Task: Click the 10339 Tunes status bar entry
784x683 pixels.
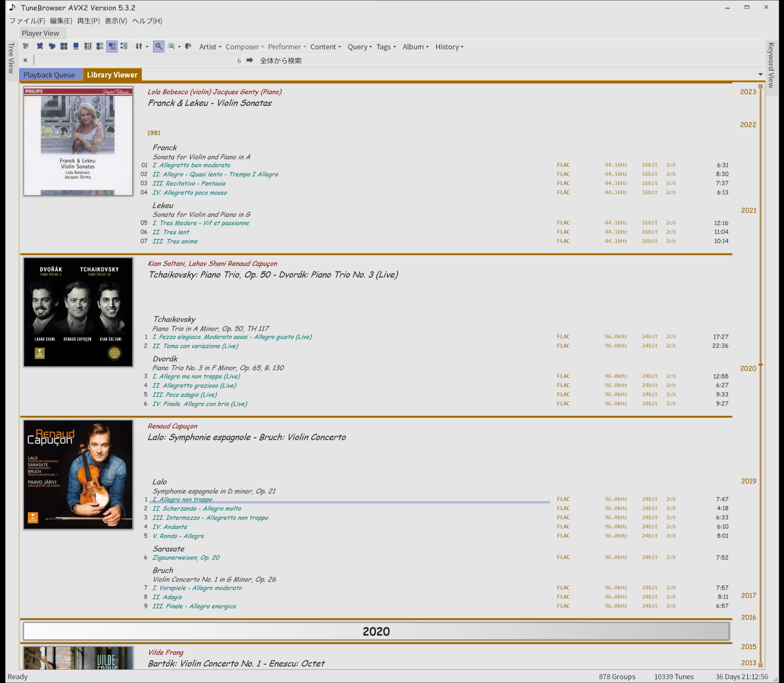Action: [x=674, y=677]
